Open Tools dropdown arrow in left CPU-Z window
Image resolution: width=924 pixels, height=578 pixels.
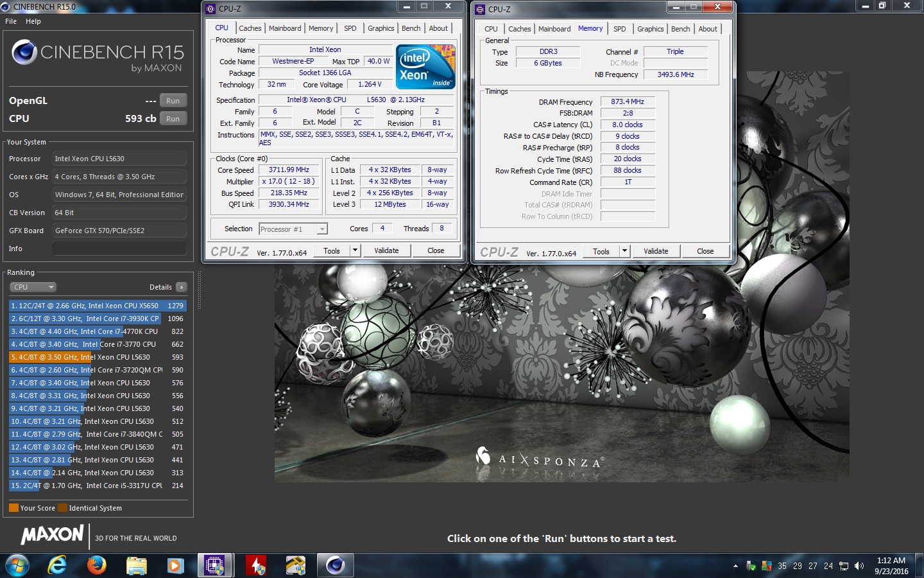(x=355, y=250)
